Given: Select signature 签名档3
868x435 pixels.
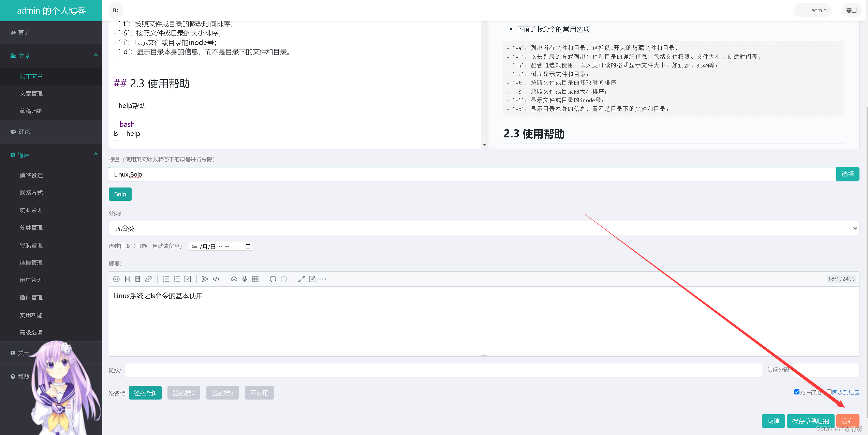Looking at the screenshot, I should 222,393.
